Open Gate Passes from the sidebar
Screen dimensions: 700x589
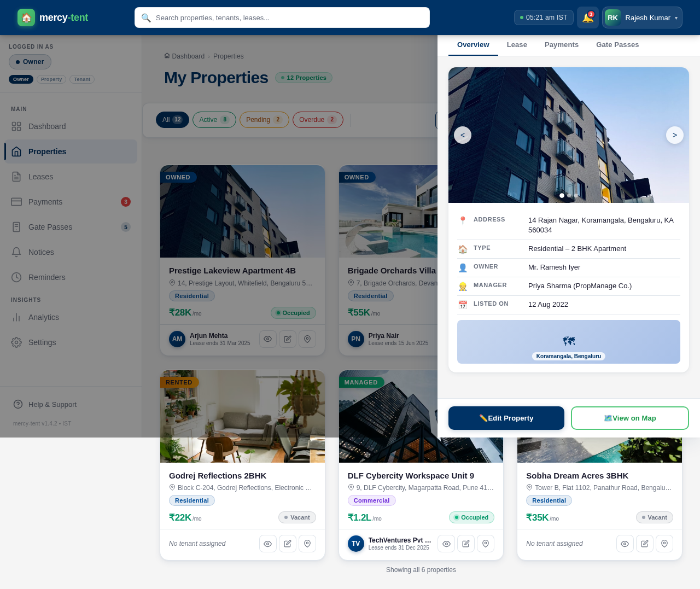click(x=50, y=227)
